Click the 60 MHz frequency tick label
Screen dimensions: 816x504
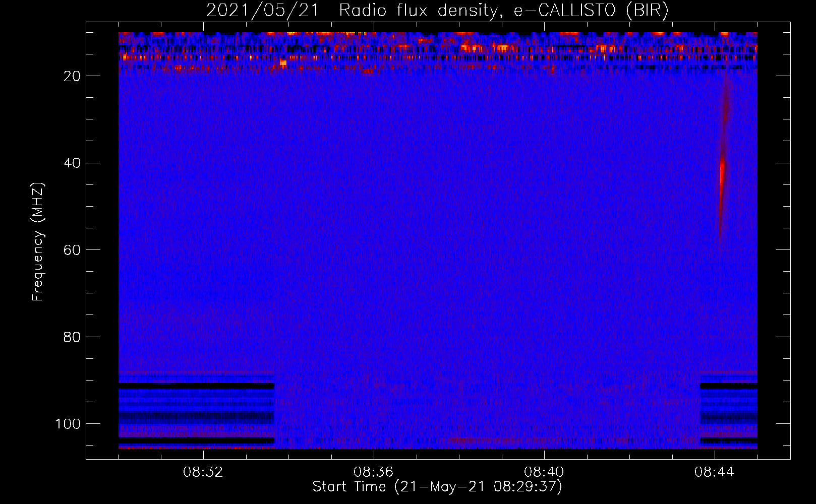click(x=73, y=250)
